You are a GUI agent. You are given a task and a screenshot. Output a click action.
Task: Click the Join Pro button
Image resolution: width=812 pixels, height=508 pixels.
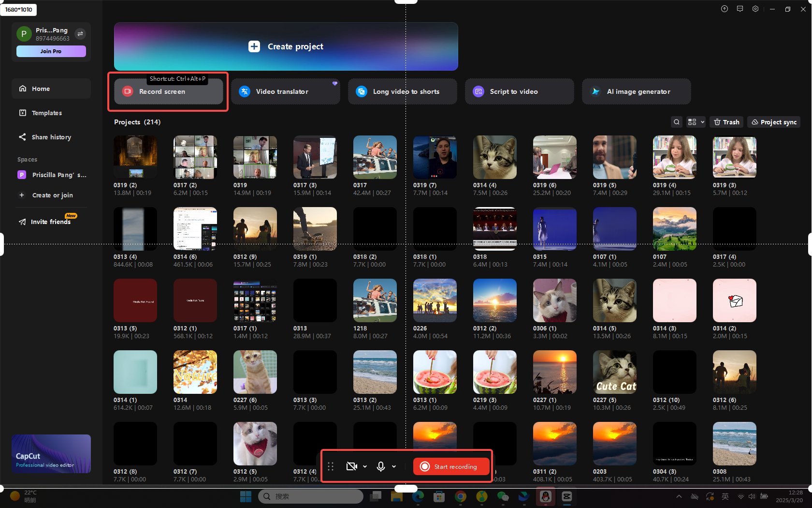coord(51,51)
